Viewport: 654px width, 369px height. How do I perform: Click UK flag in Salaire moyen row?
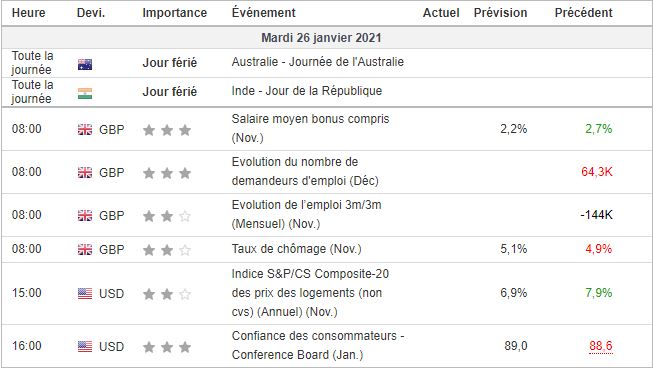coord(85,130)
